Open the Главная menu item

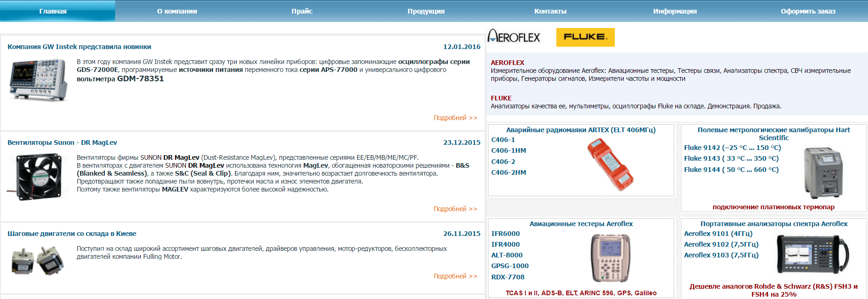[x=53, y=11]
